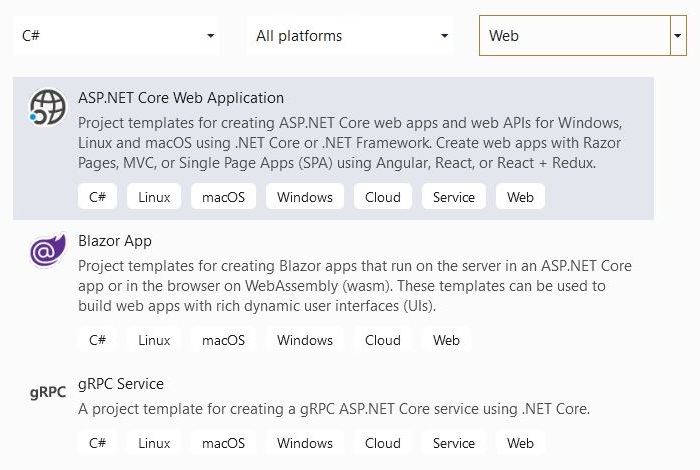
Task: Click C# tag under ASP.NET Core Web Application
Action: [97, 196]
